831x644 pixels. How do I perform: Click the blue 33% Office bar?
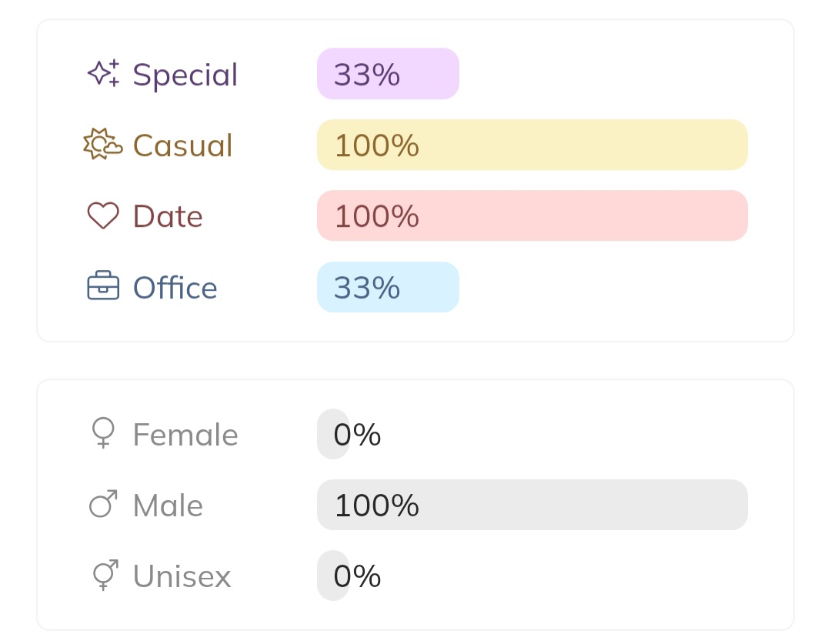[388, 287]
